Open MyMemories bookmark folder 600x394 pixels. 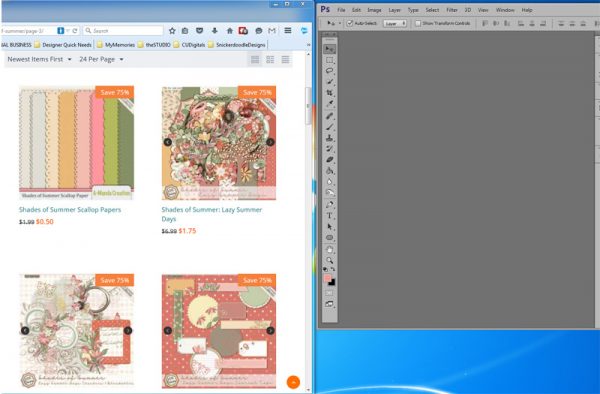click(x=116, y=45)
